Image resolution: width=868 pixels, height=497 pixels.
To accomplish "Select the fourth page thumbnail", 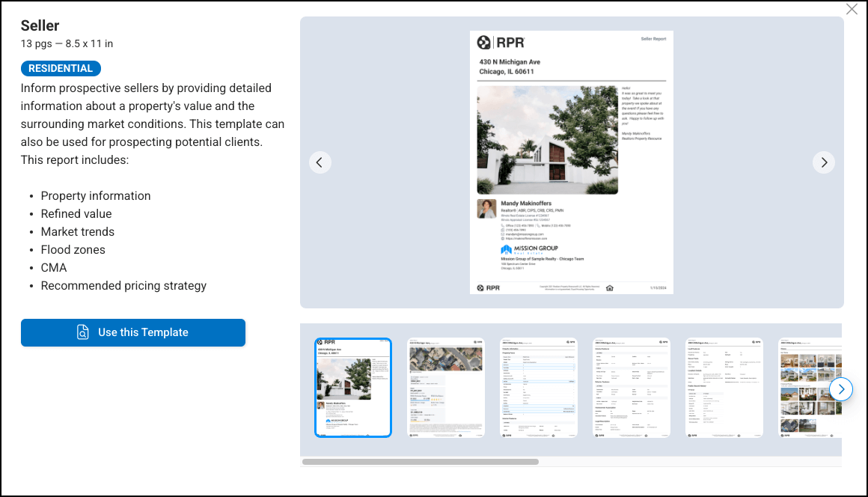I will pos(632,388).
